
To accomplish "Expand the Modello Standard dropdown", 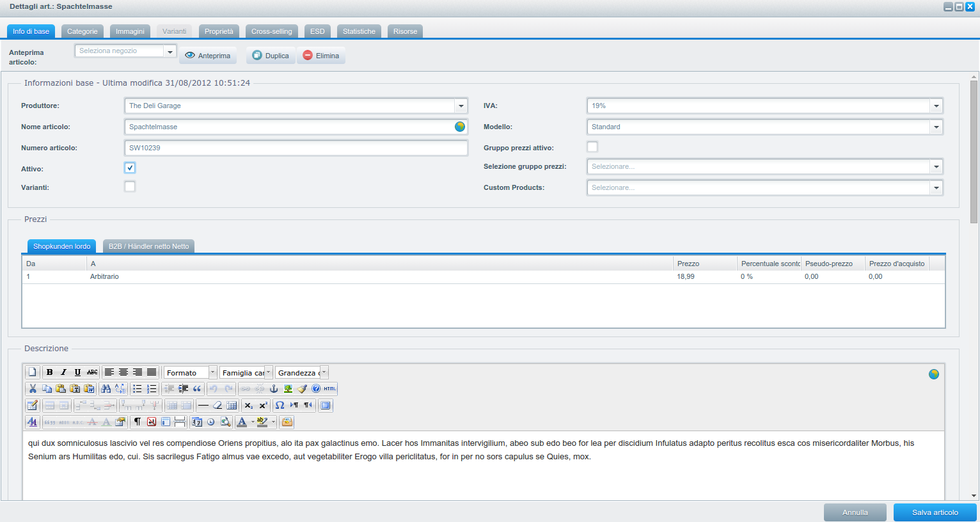I will coord(937,127).
